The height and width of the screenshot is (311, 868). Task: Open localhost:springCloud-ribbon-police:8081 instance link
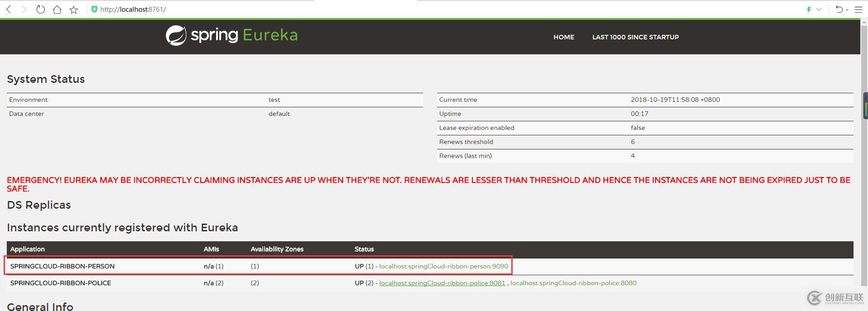pos(442,283)
